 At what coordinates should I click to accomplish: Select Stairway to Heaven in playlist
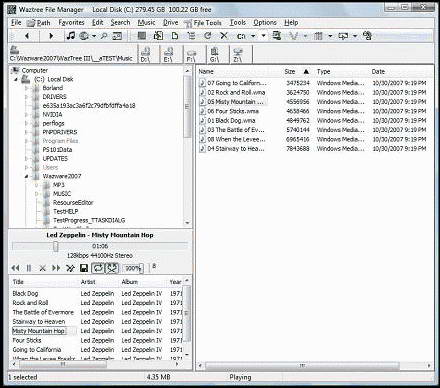pos(39,322)
